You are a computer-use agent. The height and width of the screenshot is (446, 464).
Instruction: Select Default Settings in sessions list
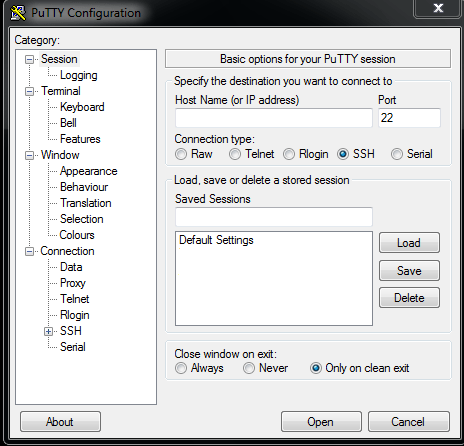216,240
